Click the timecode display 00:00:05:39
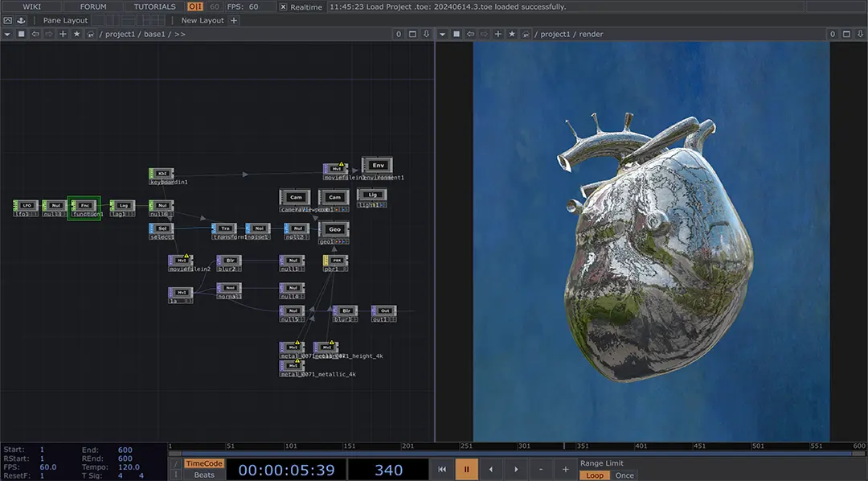The width and height of the screenshot is (868, 481). point(287,470)
